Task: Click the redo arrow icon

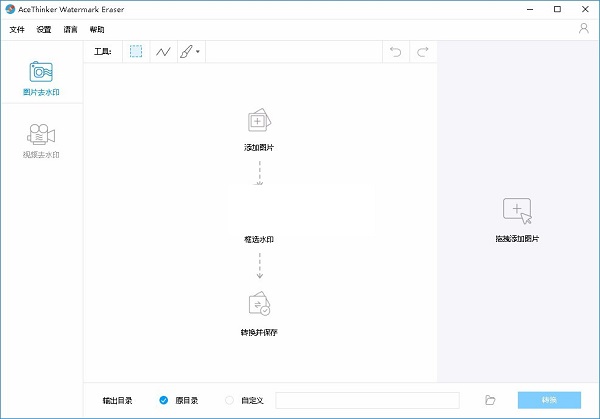Action: point(423,51)
